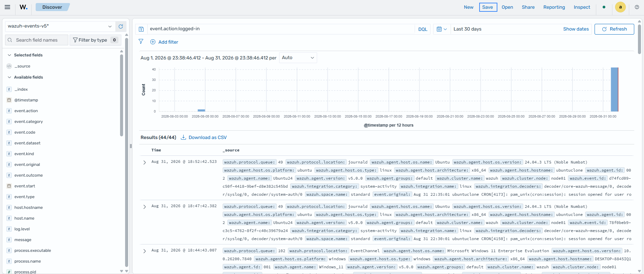The image size is (644, 274).
Task: Click the Discover breadcrumb tab
Action: pyautogui.click(x=52, y=7)
